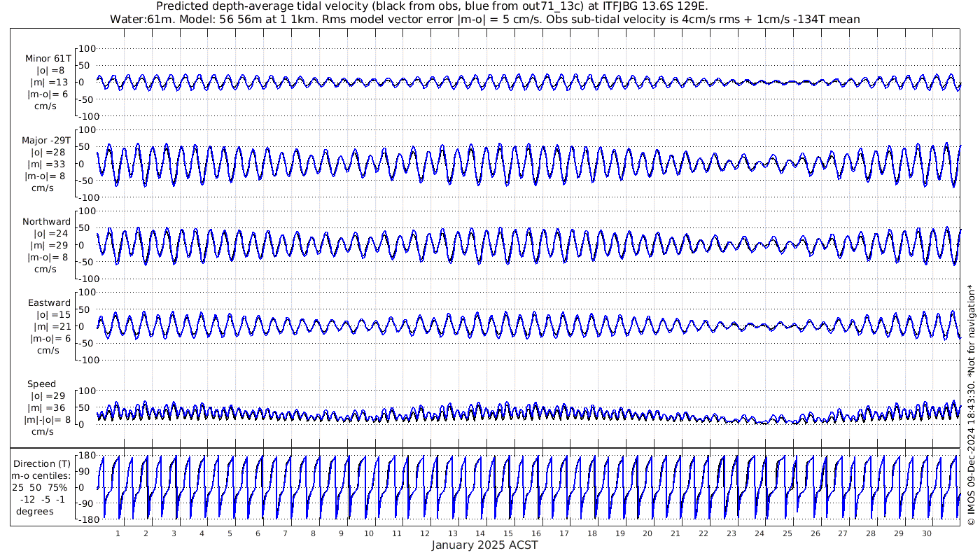Click the water depth and model subtitle line
This screenshot has width=980, height=560.
pos(484,20)
